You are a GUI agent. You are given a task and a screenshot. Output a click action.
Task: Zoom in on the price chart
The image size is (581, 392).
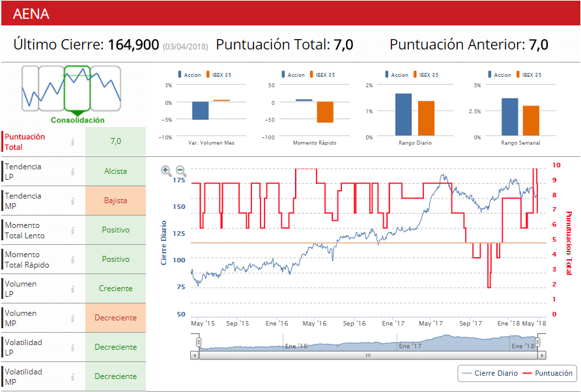166,171
